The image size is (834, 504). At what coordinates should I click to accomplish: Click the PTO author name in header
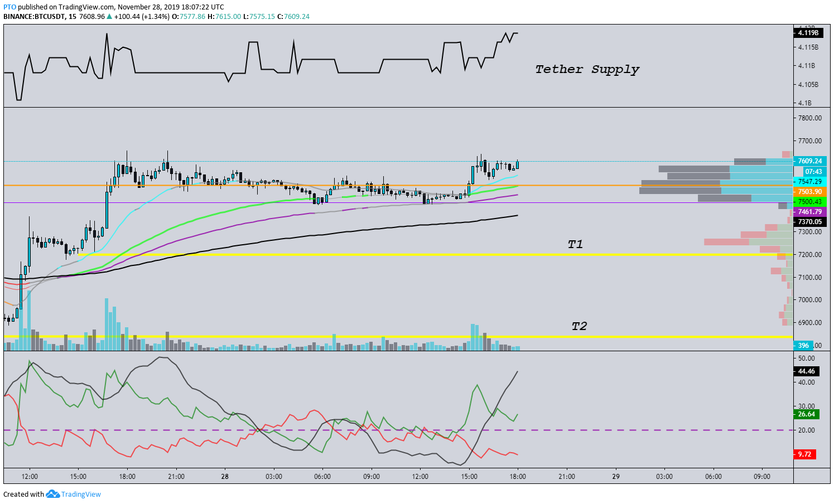pyautogui.click(x=9, y=7)
